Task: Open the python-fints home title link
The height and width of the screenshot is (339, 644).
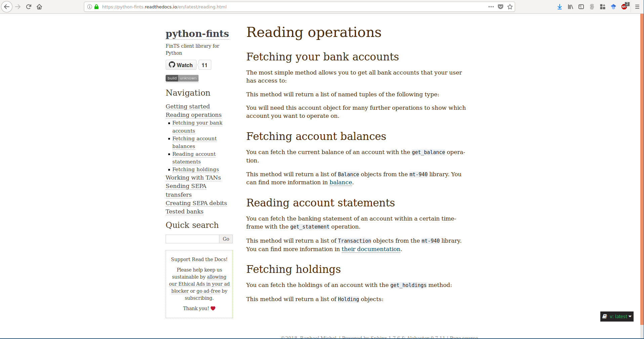Action: [197, 34]
